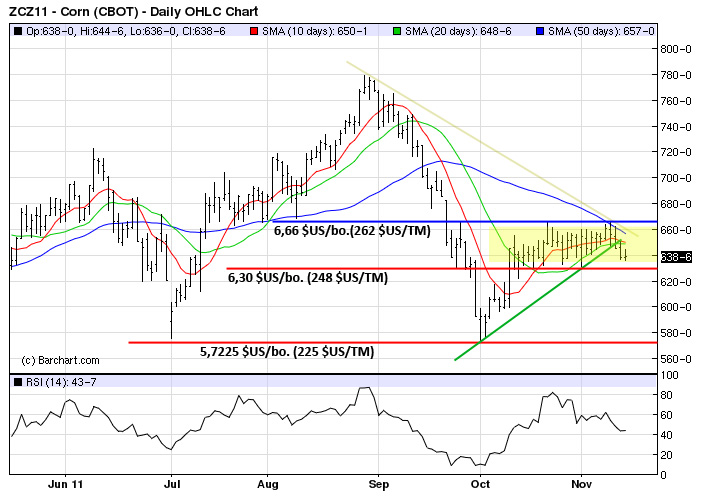Screen dimensions: 701x501
Task: Click the green SMA 20 days legend swatch
Action: pyautogui.click(x=397, y=31)
